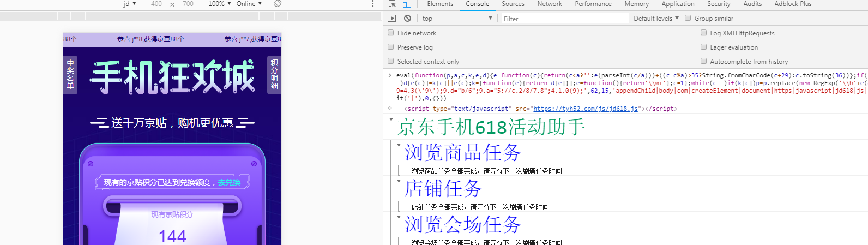Open the 100% zoom dropdown
Image resolution: width=868 pixels, height=245 pixels.
[220, 4]
